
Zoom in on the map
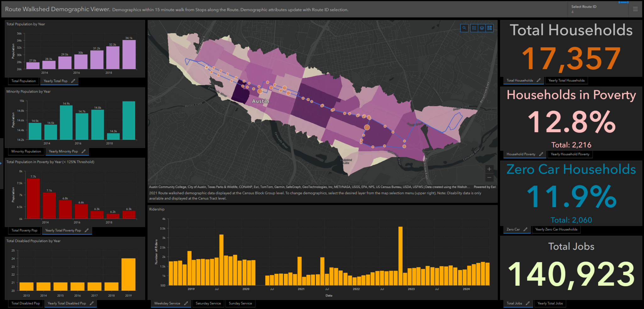point(489,169)
